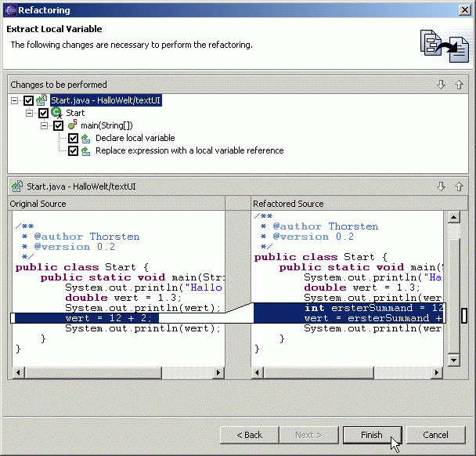This screenshot has width=476, height=456.
Task: Collapse the main(String[]) tree node
Action: pyautogui.click(x=44, y=125)
